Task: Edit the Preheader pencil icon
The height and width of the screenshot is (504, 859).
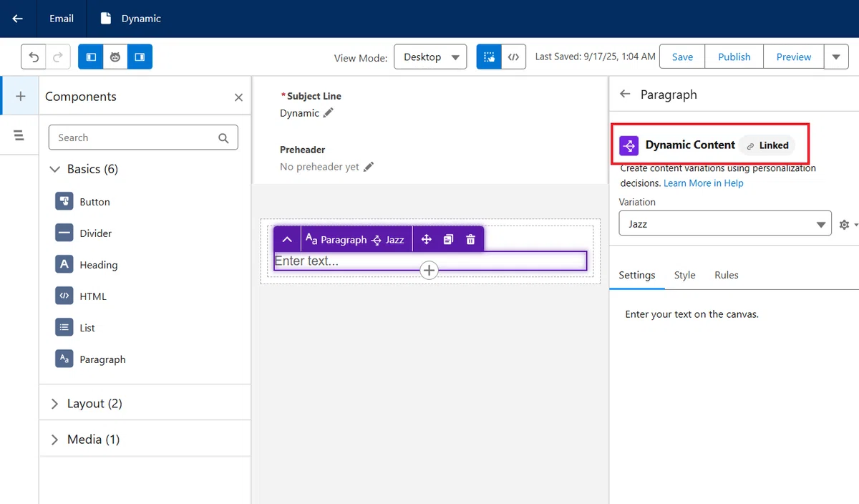Action: pos(369,167)
